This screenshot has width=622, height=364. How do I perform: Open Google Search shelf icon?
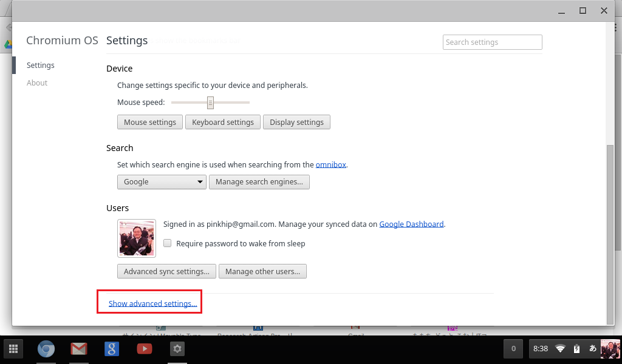tap(112, 349)
